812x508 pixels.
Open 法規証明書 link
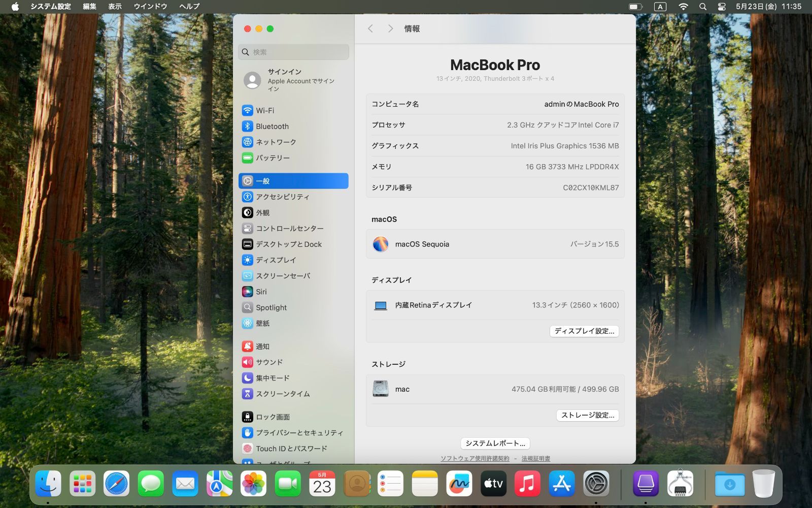point(536,458)
